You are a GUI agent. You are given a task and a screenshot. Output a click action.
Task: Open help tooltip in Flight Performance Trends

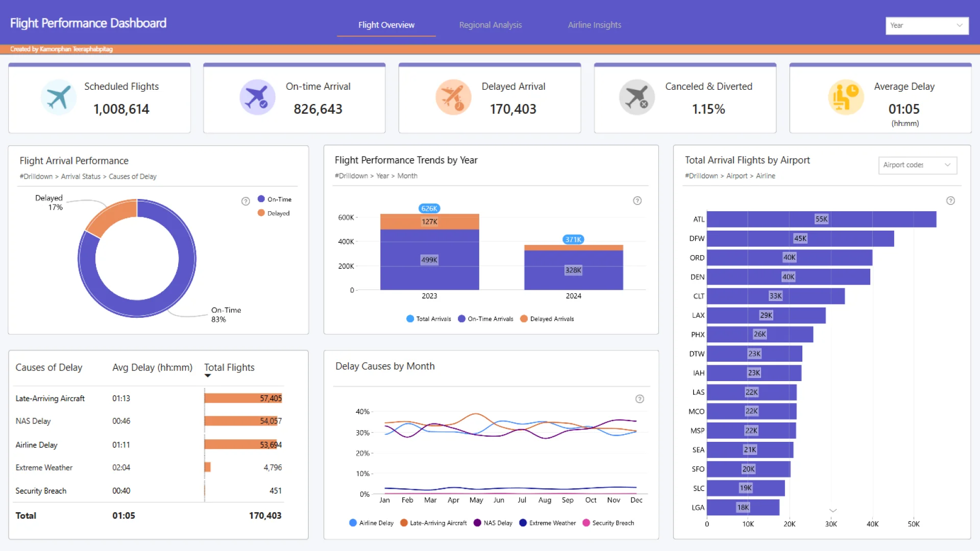638,201
